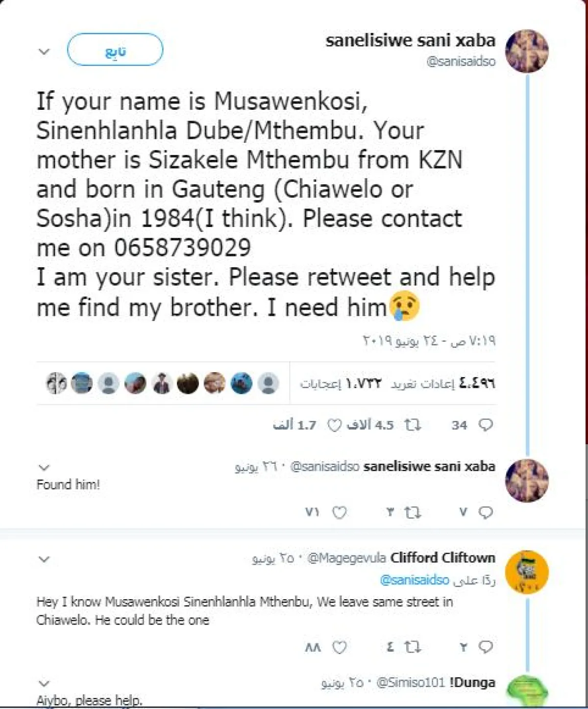The width and height of the screenshot is (588, 709).
Task: Open sanelisiwe sani xaba's profile picture
Action: pos(527,51)
